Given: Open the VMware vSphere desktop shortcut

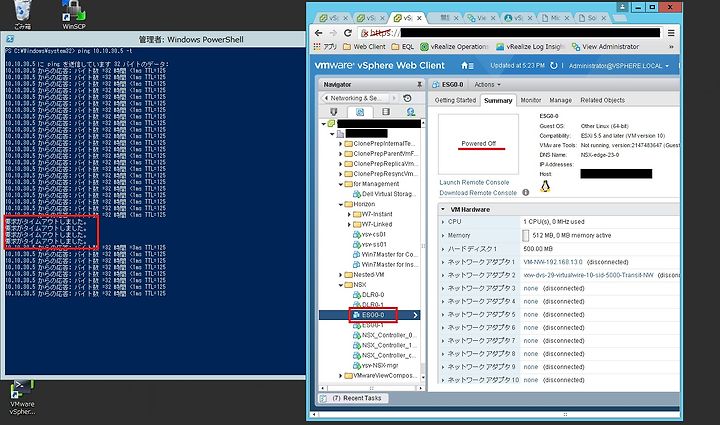Looking at the screenshot, I should tap(22, 397).
